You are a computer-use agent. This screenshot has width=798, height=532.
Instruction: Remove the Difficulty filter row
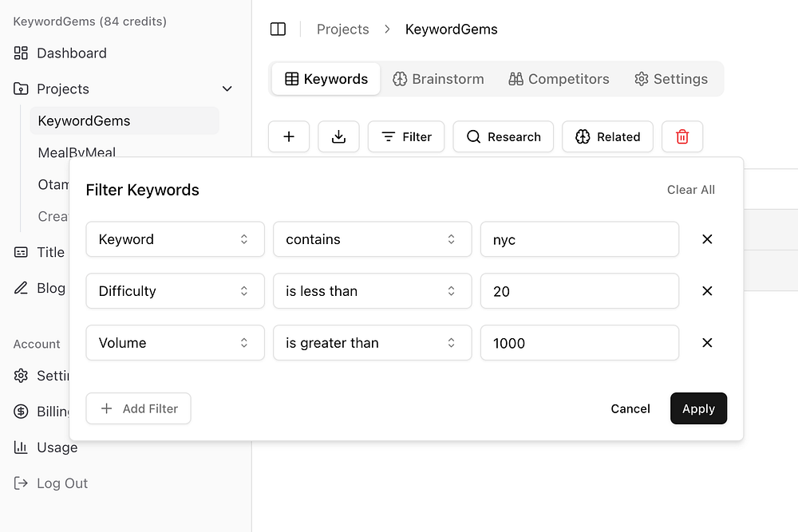point(707,291)
